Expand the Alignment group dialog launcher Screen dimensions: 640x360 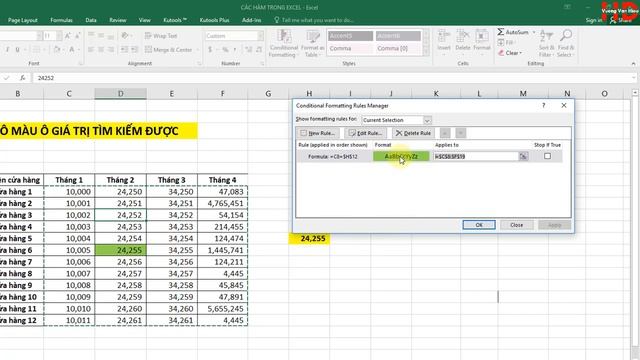tap(199, 64)
